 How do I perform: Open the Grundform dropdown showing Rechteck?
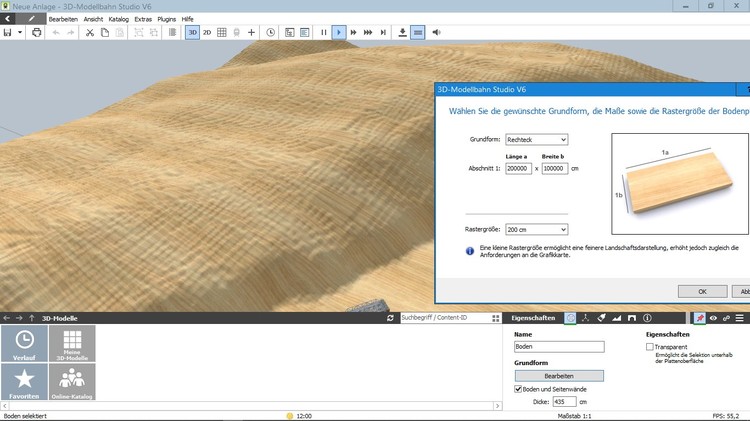pyautogui.click(x=535, y=140)
